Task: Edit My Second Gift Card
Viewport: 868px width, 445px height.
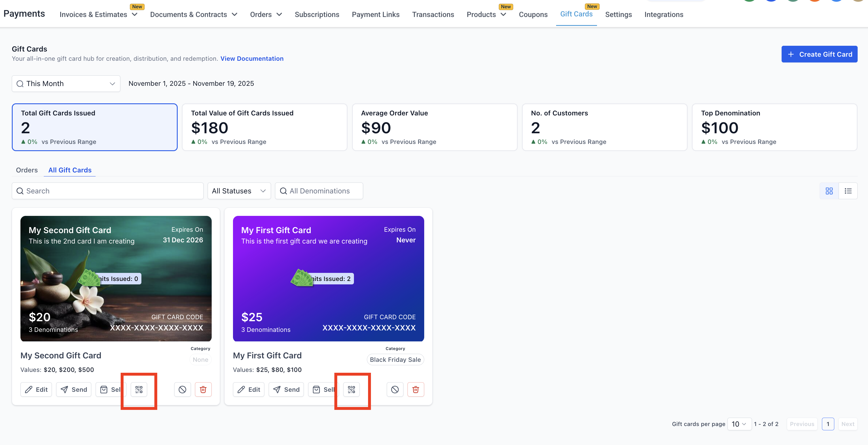Action: (x=36, y=389)
